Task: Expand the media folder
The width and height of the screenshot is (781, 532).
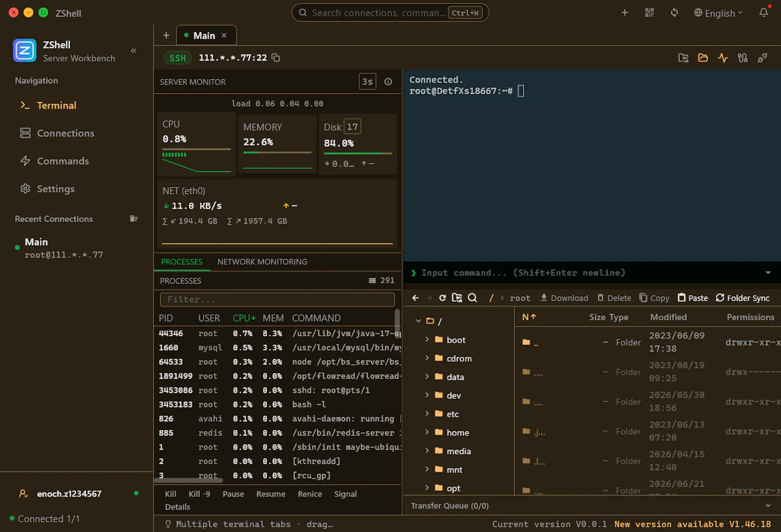Action: [427, 450]
